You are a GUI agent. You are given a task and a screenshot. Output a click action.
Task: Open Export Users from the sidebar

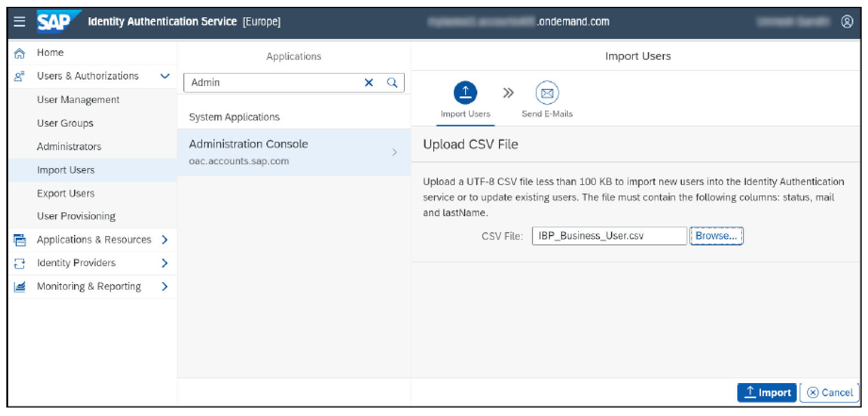[73, 193]
